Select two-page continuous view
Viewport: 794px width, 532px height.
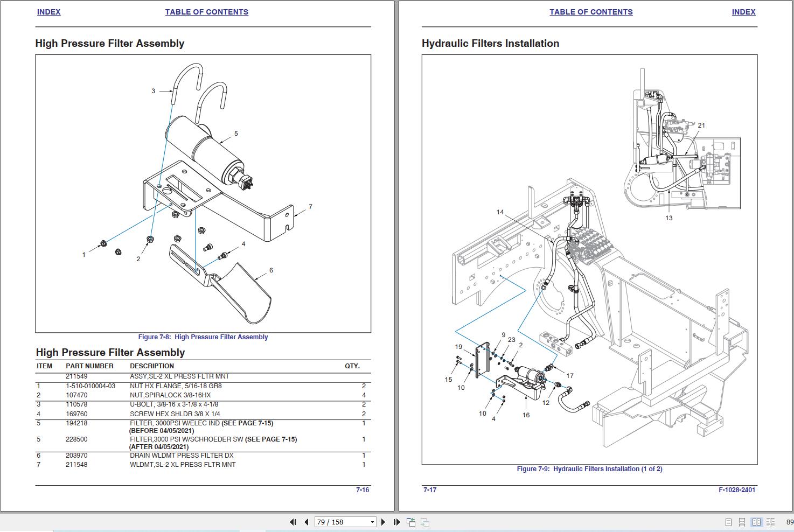click(x=771, y=522)
